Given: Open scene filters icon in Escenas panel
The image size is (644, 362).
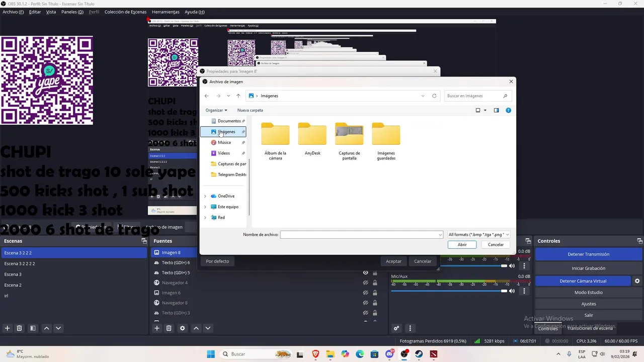Looking at the screenshot, I should 33,328.
